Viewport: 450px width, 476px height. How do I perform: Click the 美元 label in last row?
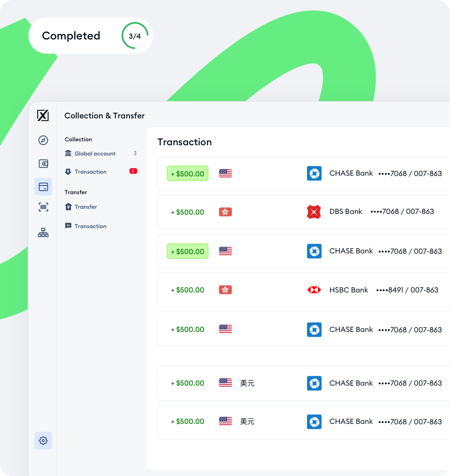247,422
